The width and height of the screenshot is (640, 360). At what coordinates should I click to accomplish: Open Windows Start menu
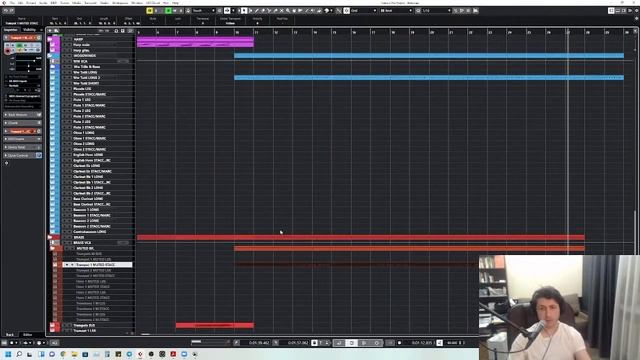[8, 354]
